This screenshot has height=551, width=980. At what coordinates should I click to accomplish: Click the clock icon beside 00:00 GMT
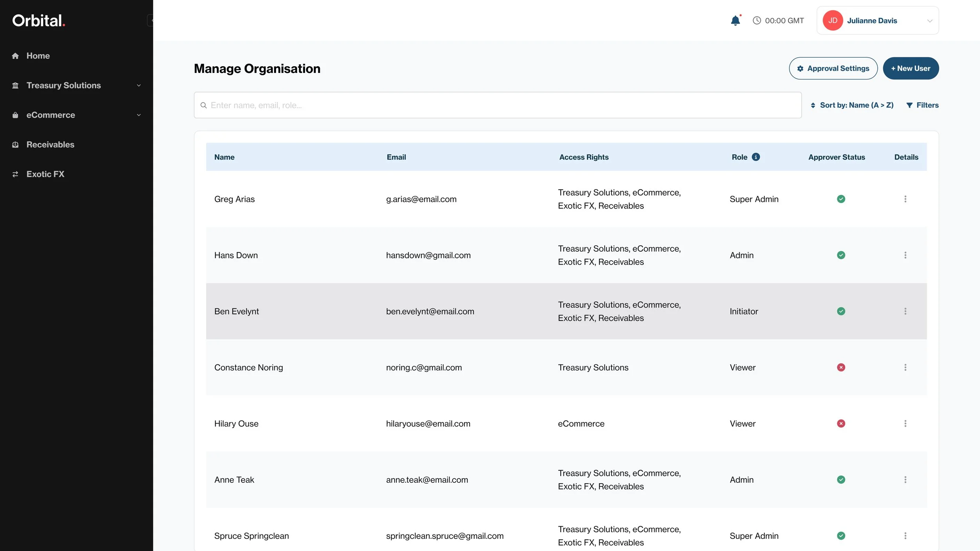(757, 20)
